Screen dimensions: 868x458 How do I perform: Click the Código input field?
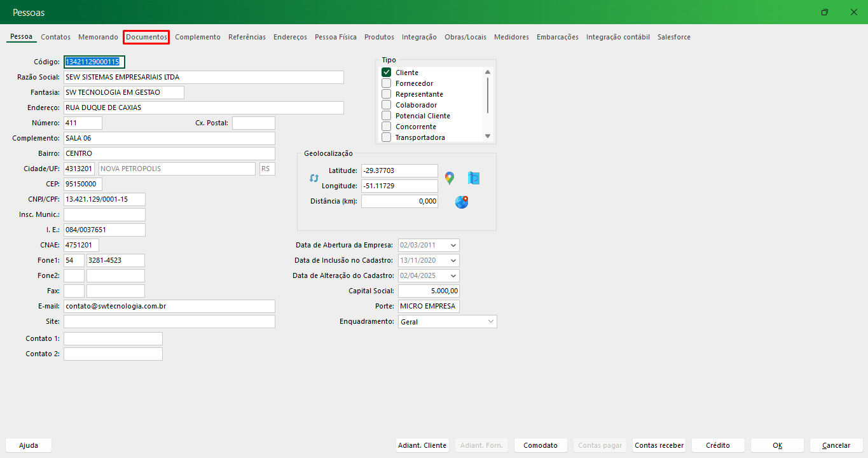94,62
